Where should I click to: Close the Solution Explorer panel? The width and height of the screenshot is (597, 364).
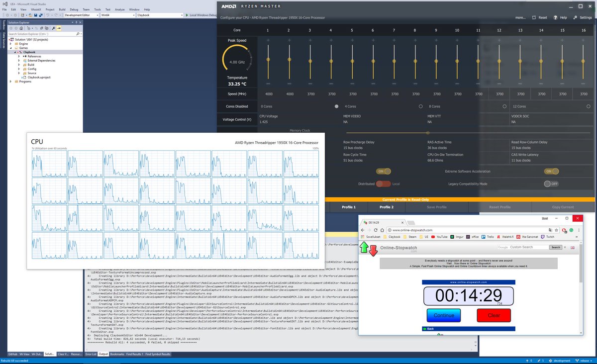80,22
